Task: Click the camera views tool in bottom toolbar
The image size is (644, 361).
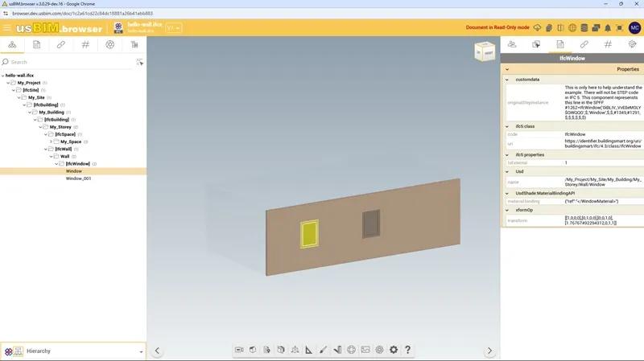Action: (239, 350)
